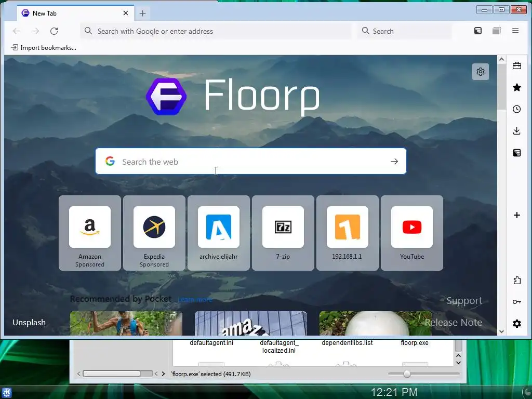Open the white mushroom Pocket story thumbnail
The image size is (532, 399).
(x=376, y=323)
